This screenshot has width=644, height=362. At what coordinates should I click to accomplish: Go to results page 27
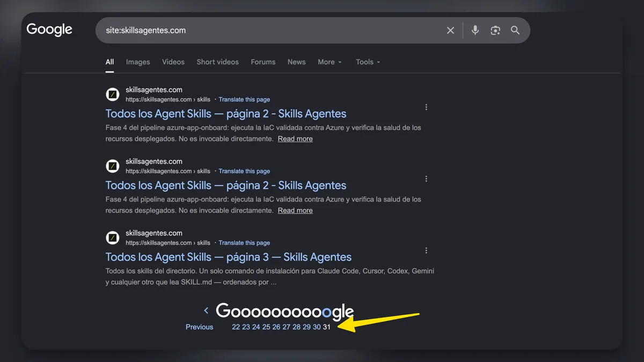coord(286,327)
